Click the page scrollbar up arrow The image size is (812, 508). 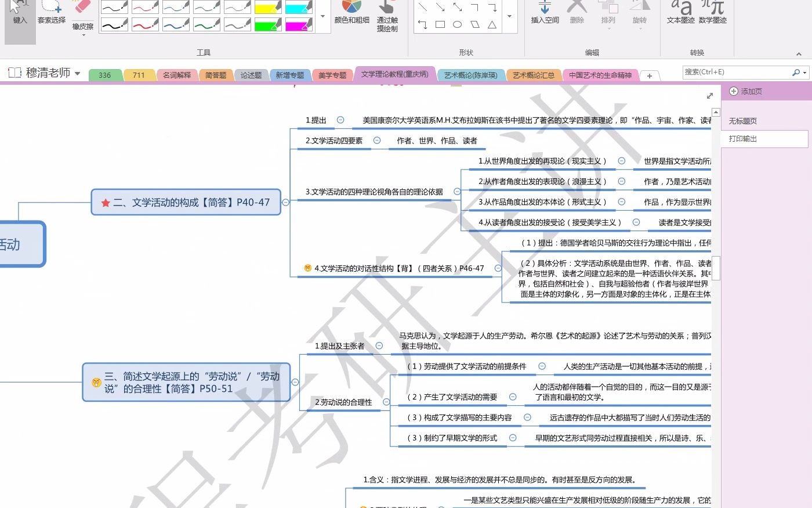(x=716, y=112)
